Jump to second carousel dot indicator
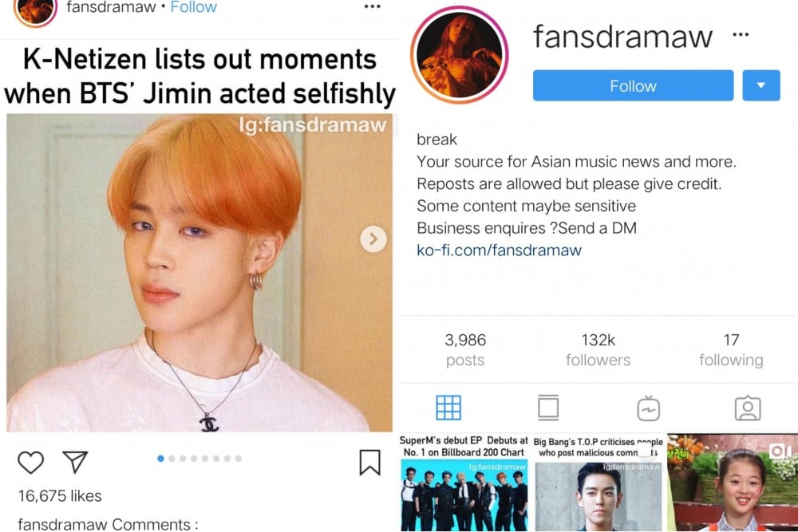Image resolution: width=798 pixels, height=532 pixels. pos(172,459)
